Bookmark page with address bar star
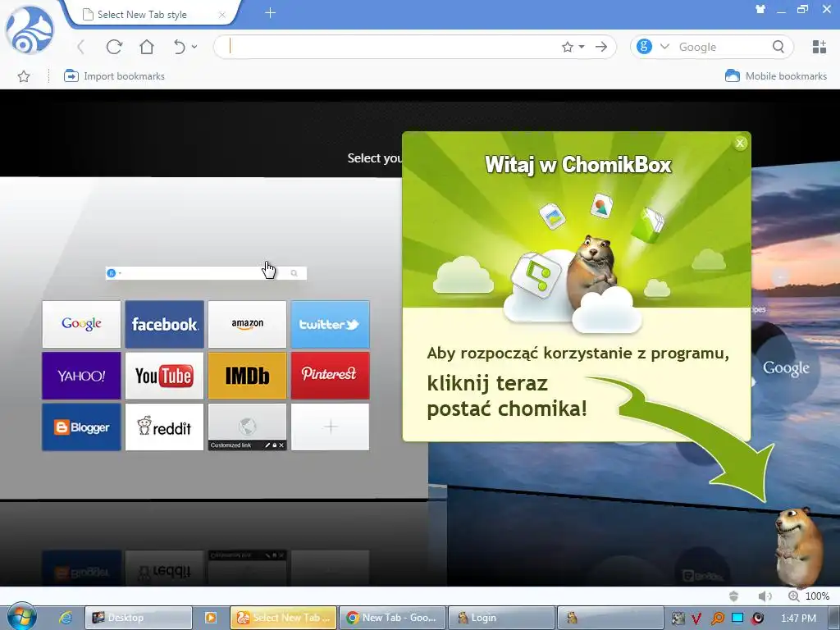The image size is (840, 630). tap(568, 47)
